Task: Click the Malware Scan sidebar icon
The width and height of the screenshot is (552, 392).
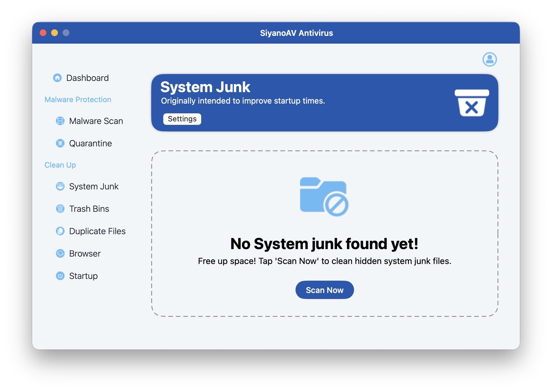Action: tap(60, 121)
